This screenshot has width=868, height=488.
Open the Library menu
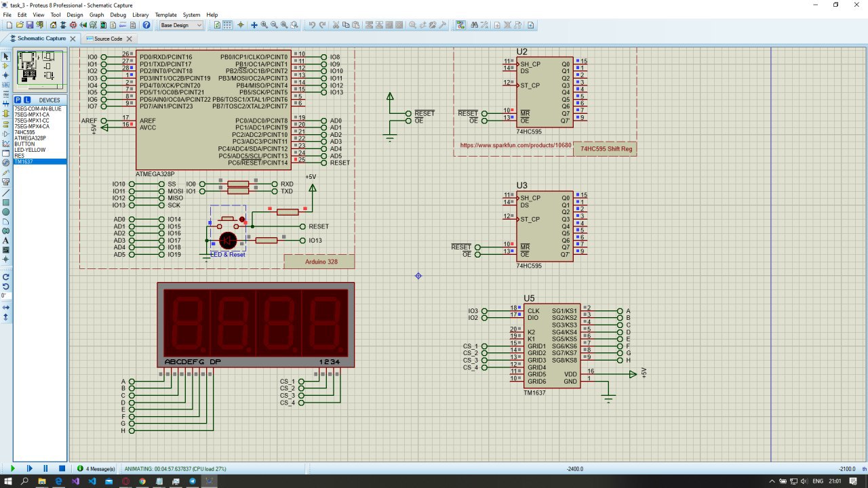coord(140,14)
